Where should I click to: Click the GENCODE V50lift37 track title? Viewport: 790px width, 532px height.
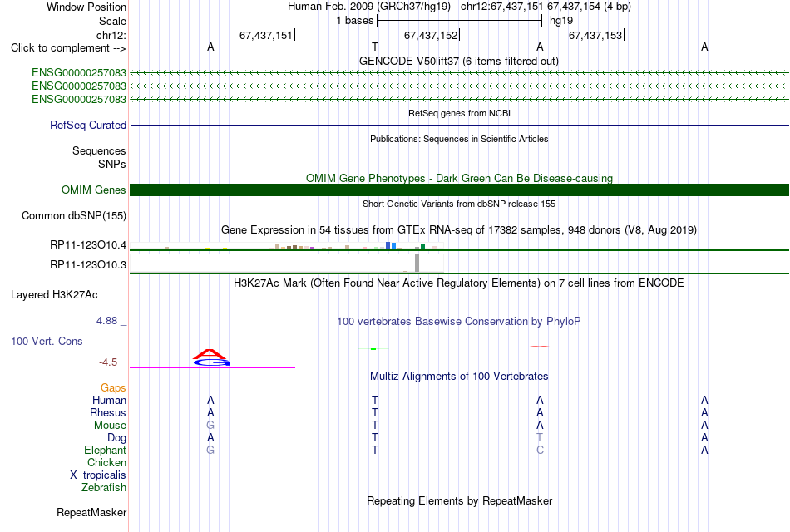click(x=459, y=61)
